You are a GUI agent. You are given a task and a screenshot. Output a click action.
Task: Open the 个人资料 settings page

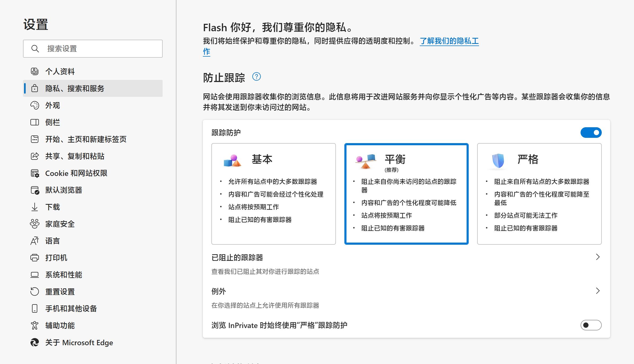pyautogui.click(x=93, y=71)
